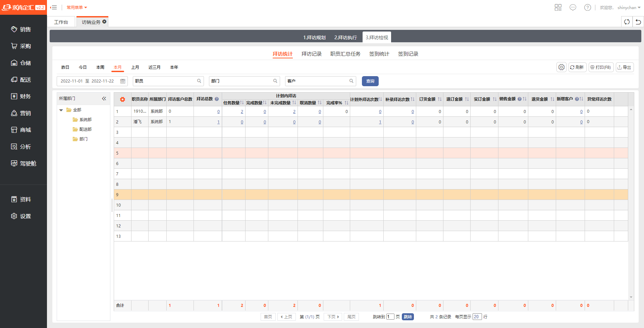Viewport: 644px width, 328px height.
Task: Filter by 近三月 period
Action: coord(154,67)
